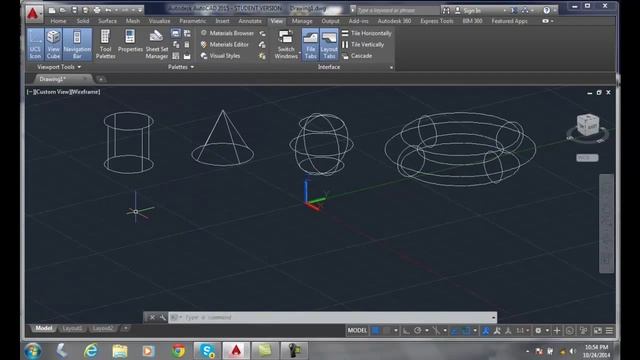The width and height of the screenshot is (640, 360).
Task: Open the Materials Editor
Action: click(224, 44)
